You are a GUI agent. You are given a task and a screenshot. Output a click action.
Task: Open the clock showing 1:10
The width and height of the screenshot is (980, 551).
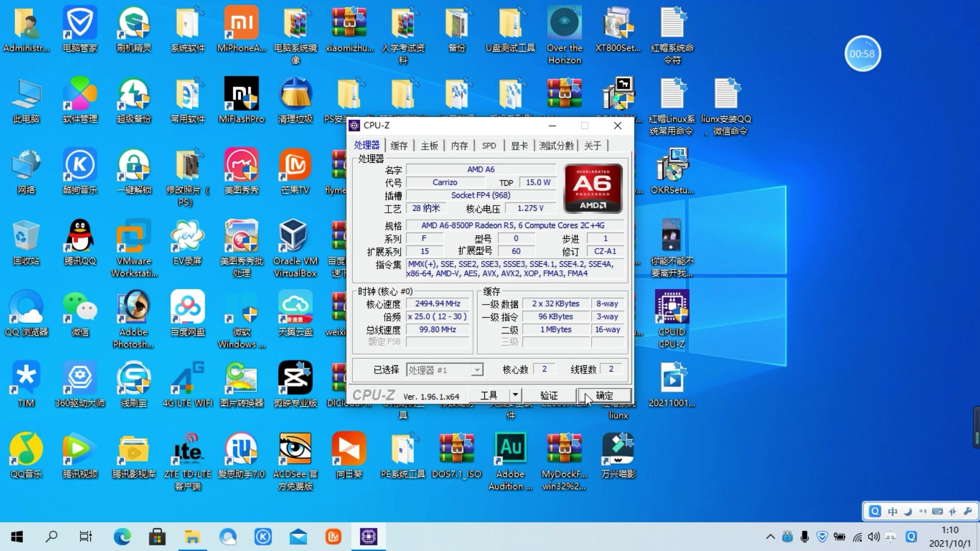(950, 537)
